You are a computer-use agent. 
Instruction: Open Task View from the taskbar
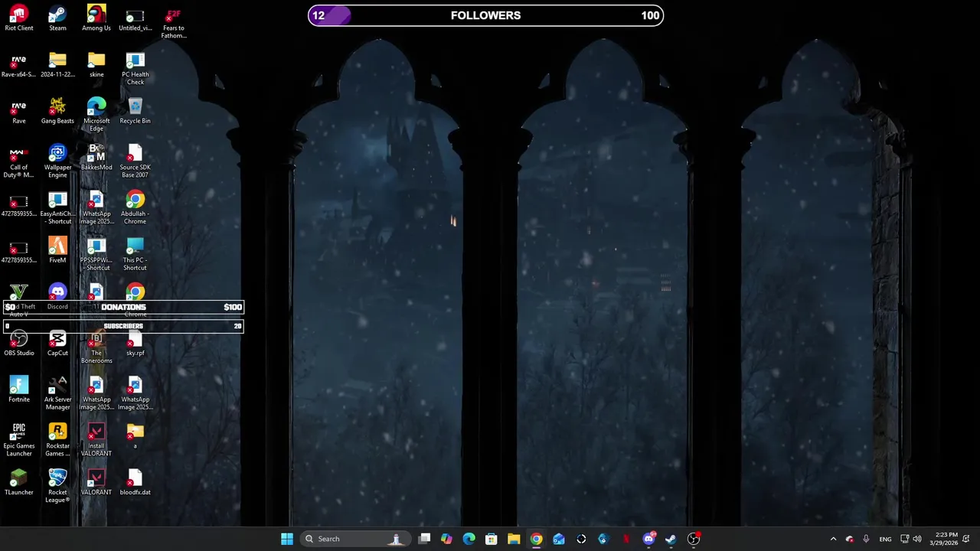(x=425, y=539)
